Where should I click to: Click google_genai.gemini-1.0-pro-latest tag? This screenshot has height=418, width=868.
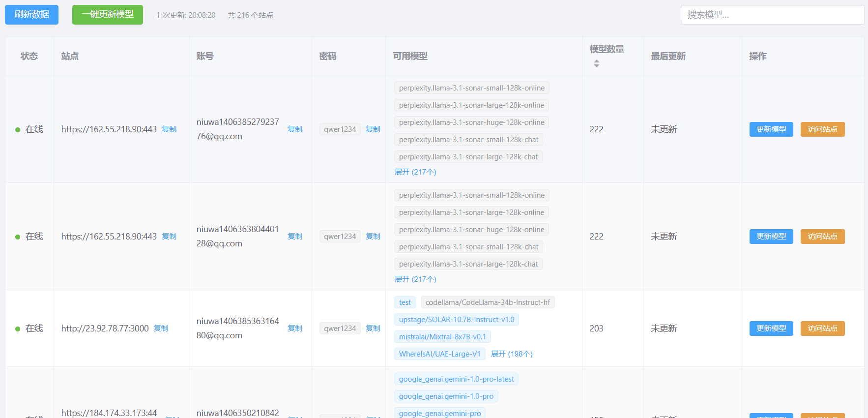pyautogui.click(x=456, y=379)
